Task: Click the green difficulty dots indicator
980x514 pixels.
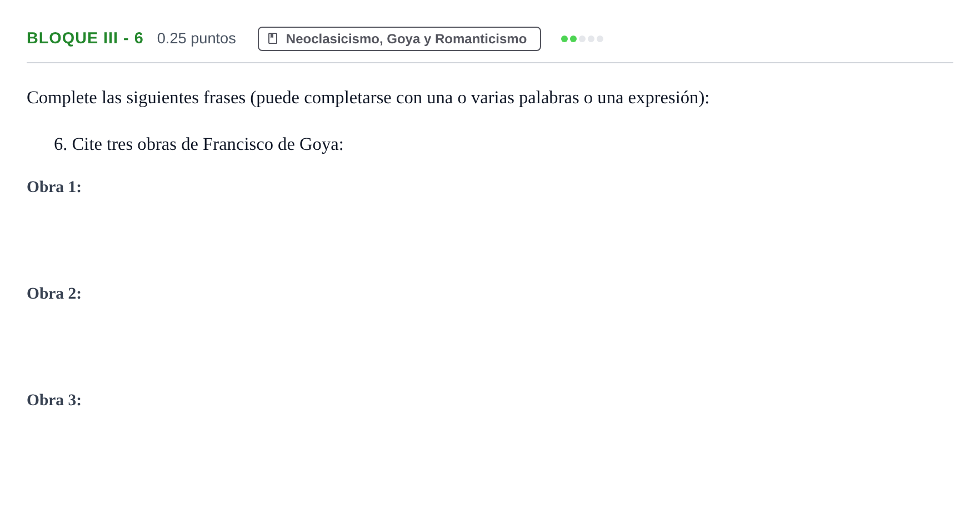Action: point(582,39)
